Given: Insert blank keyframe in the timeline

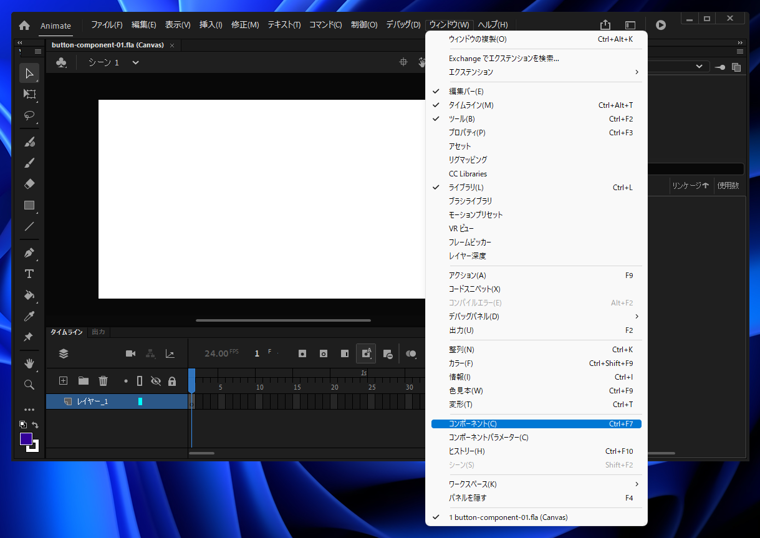Looking at the screenshot, I should 323,353.
